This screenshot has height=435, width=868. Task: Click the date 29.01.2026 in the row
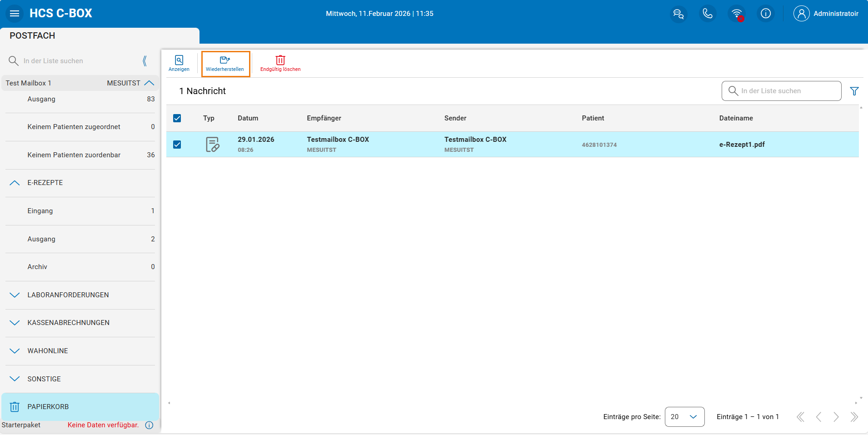tap(256, 140)
